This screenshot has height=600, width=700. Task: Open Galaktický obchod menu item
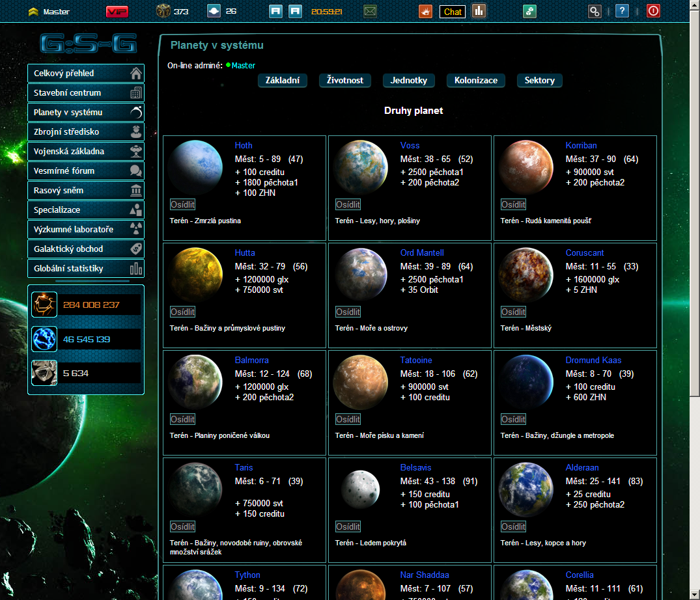86,249
